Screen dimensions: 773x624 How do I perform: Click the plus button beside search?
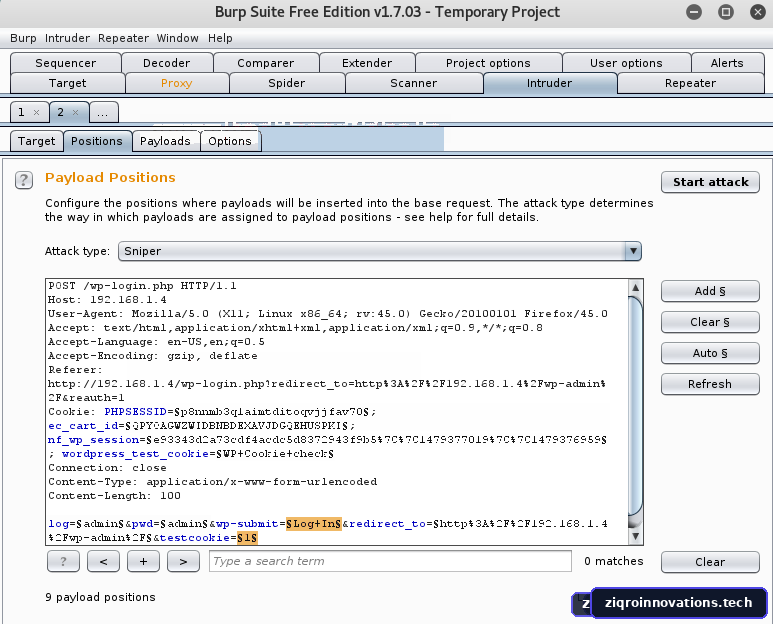pos(143,561)
